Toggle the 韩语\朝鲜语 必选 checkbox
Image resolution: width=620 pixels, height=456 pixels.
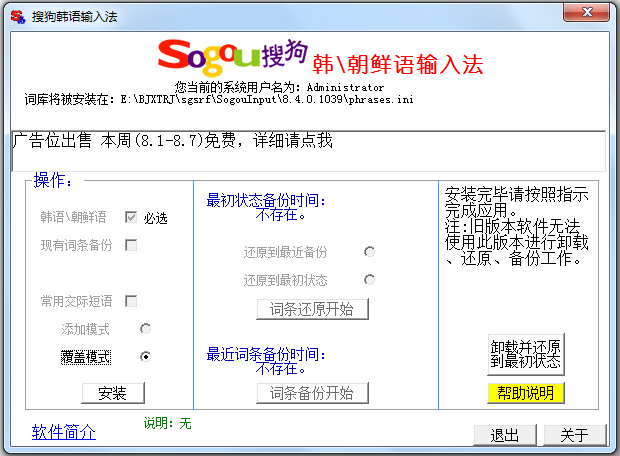click(131, 217)
